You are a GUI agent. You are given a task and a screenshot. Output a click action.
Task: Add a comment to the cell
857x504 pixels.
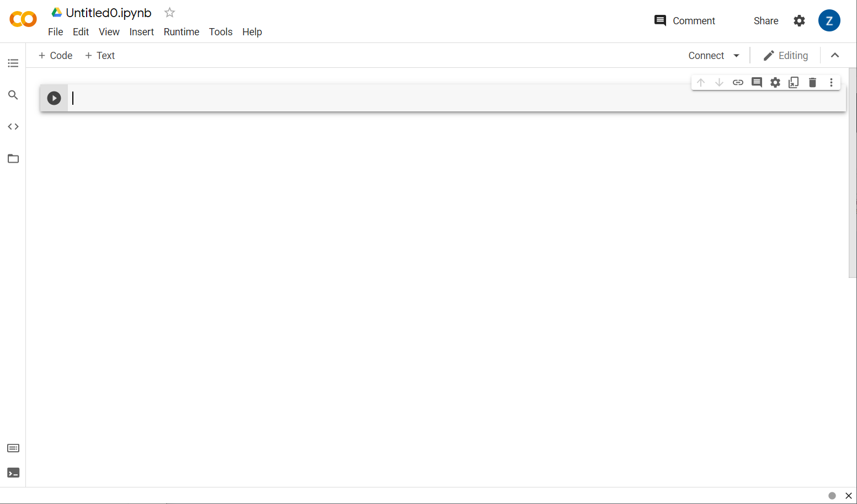757,83
